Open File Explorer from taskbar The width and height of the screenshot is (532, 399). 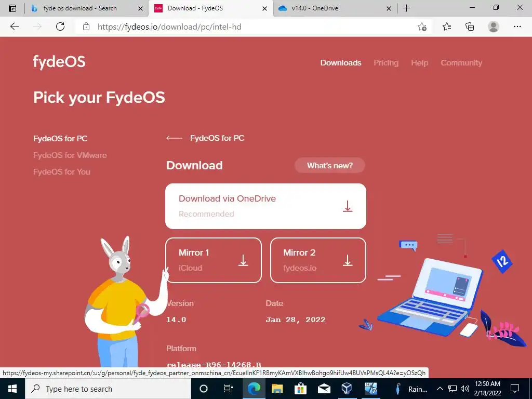277,389
